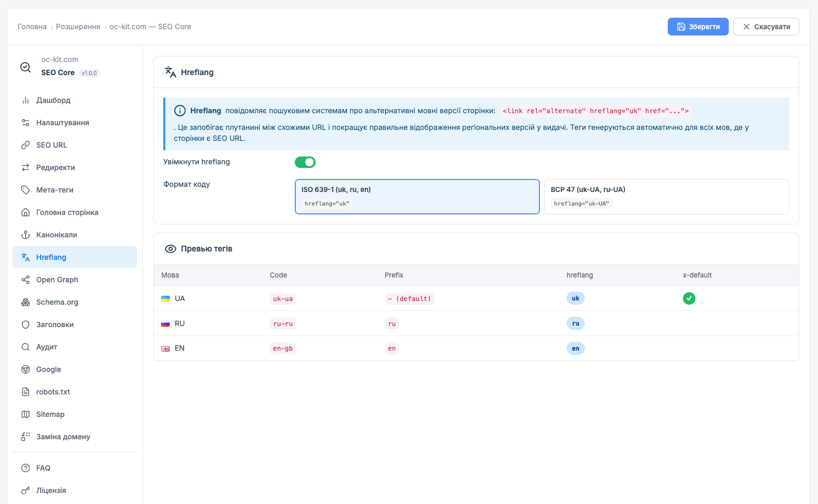Open Редиректи section
Image resolution: width=818 pixels, height=504 pixels.
[x=75, y=167]
